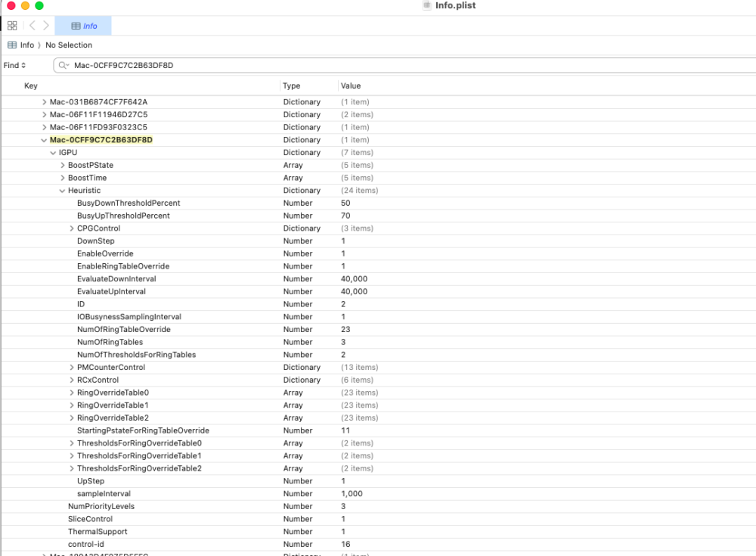Image resolution: width=756 pixels, height=556 pixels.
Task: Select the IOBusynessSamplingInterval key
Action: [x=129, y=317]
